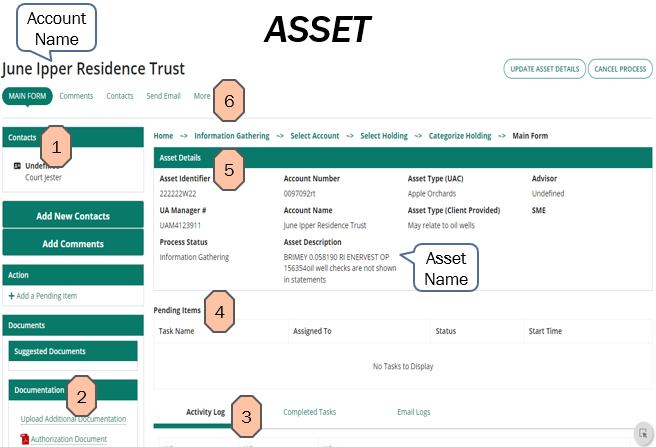The image size is (656, 447).
Task: Open Upload Additional Documentation link
Action: tap(73, 419)
